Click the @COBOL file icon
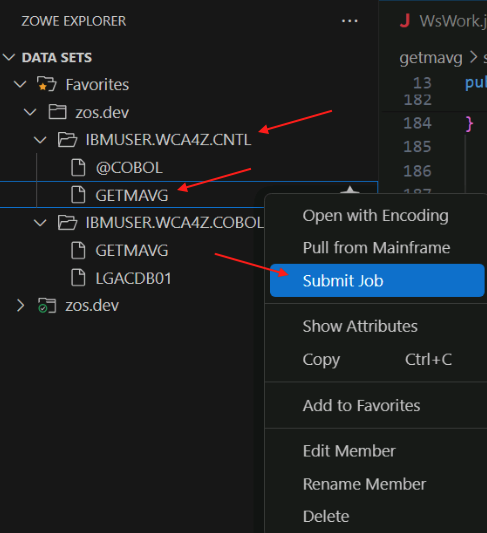 coord(78,168)
